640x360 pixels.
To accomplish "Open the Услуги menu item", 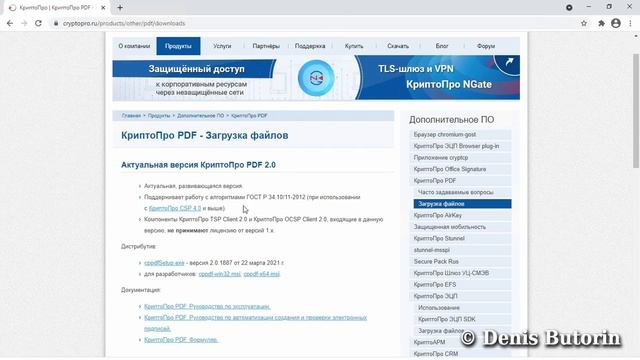I will (222, 46).
